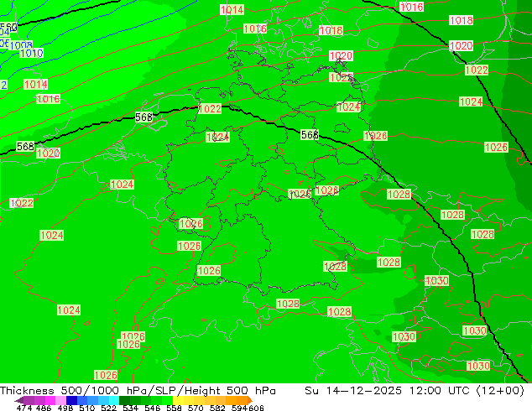This screenshot has height=411, width=532.
Task: Click the 558 legend value
Action: (174, 408)
